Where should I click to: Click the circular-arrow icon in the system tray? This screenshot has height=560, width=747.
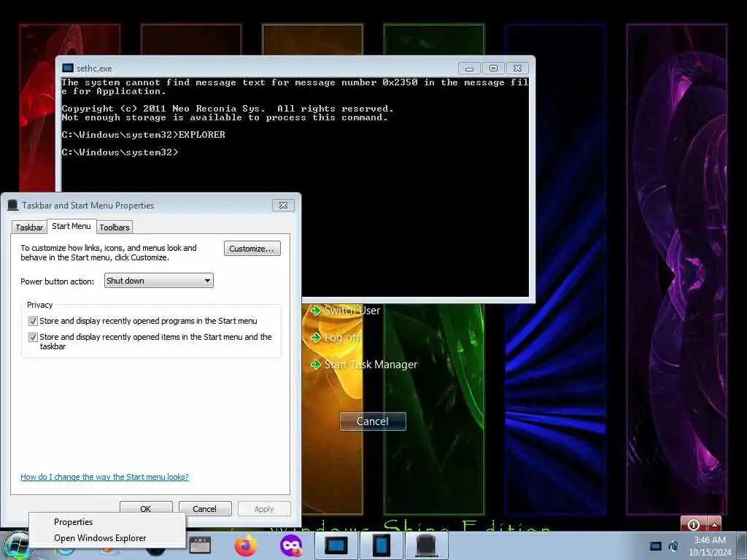point(673,545)
